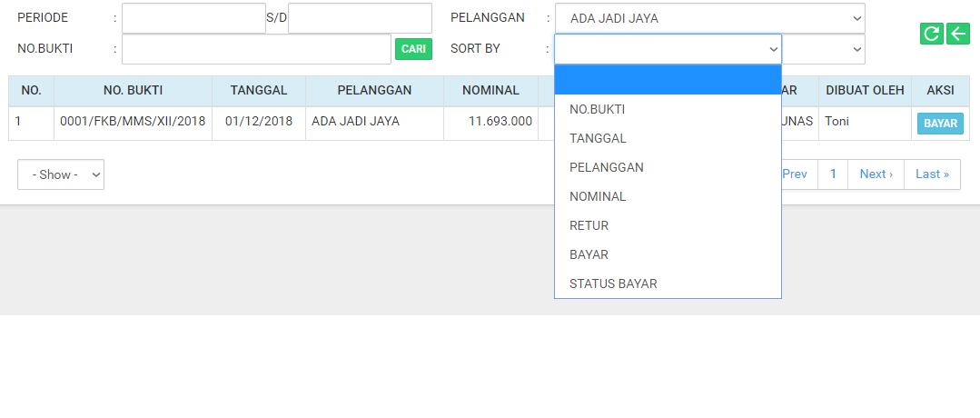The height and width of the screenshot is (418, 980).
Task: Focus the PERIODE end date field
Action: (x=360, y=18)
